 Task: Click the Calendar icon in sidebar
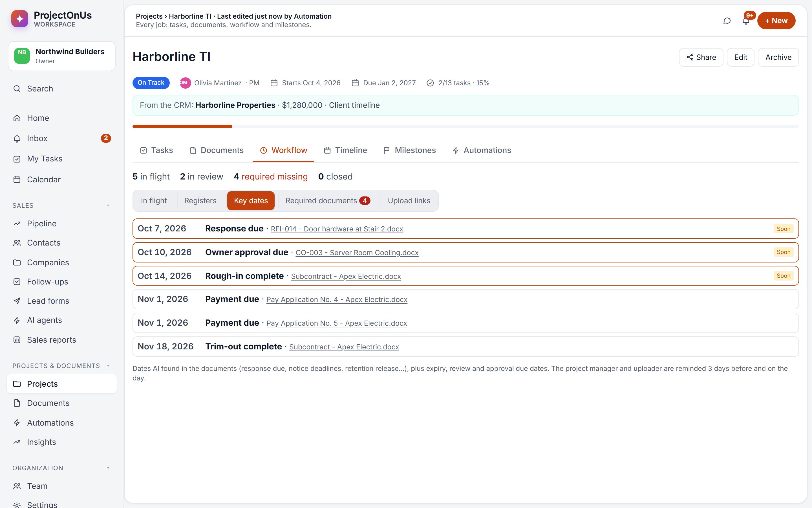[x=17, y=179]
